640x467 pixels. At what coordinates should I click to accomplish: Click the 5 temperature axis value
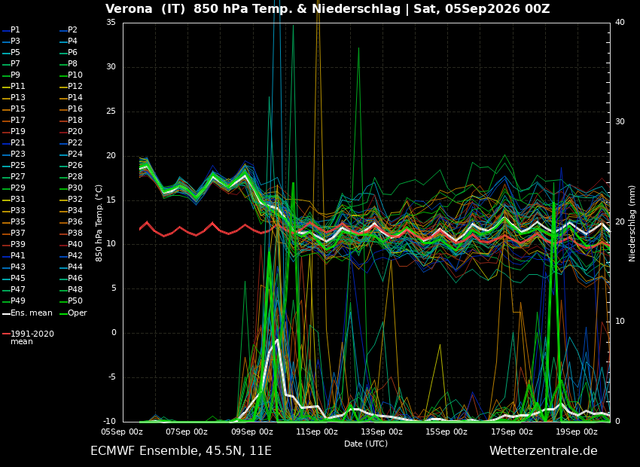pyautogui.click(x=113, y=289)
